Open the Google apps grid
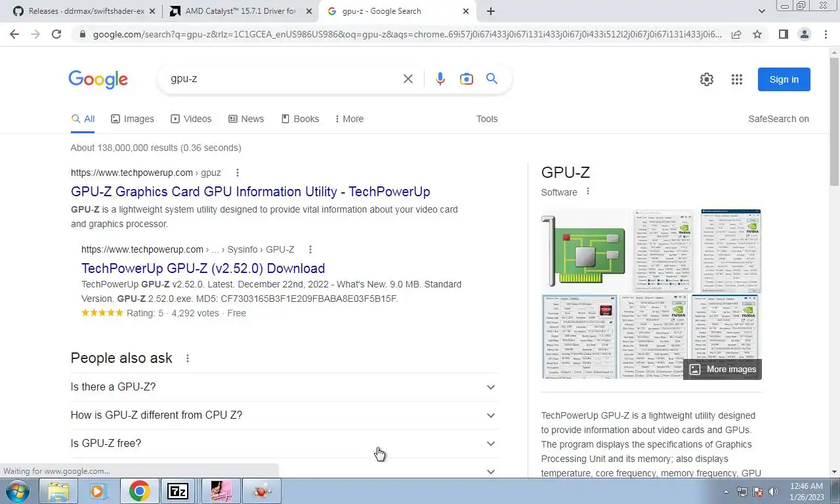The image size is (840, 504). pos(737,79)
